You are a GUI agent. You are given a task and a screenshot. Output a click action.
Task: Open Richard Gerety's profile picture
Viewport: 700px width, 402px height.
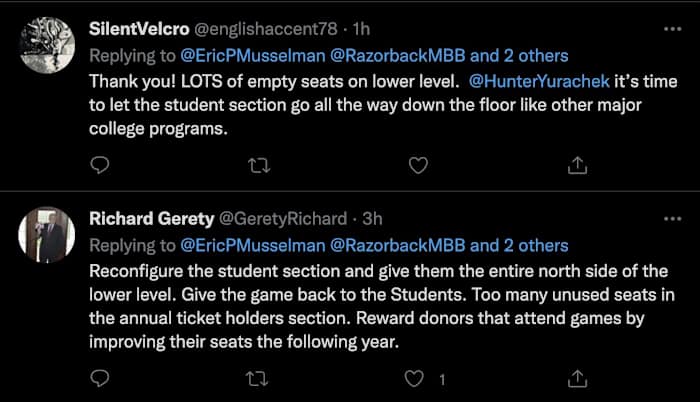click(43, 236)
